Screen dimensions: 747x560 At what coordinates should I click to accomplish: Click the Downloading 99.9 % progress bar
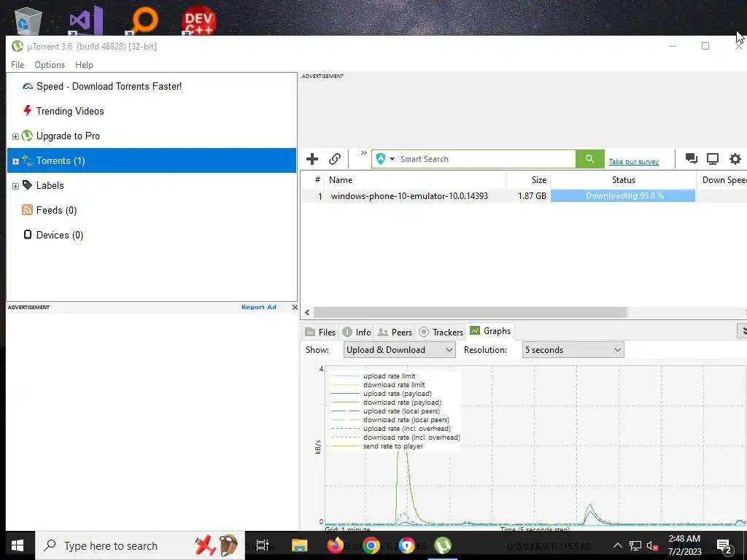click(623, 195)
